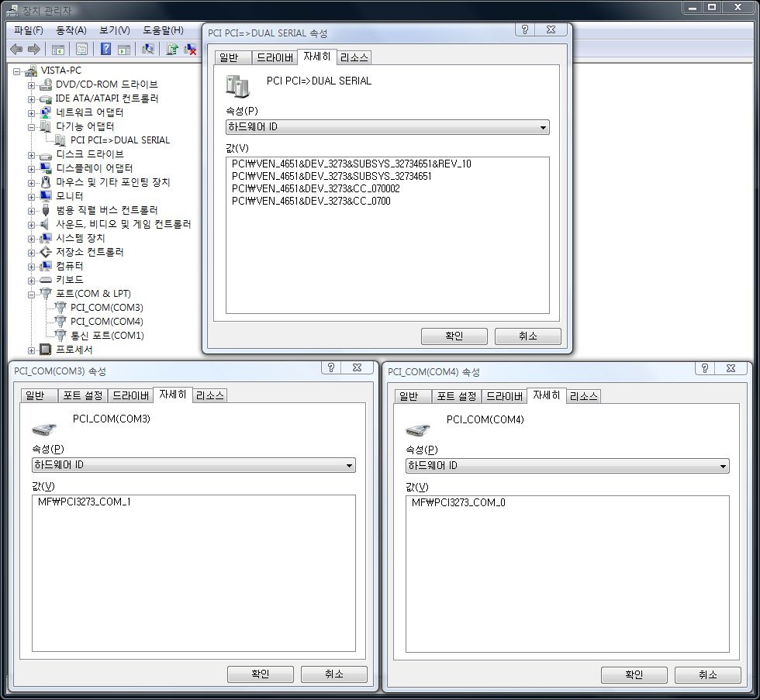Click Help ? in PCI_COM(COM4) dialog title bar
The height and width of the screenshot is (700, 760).
pos(705,368)
